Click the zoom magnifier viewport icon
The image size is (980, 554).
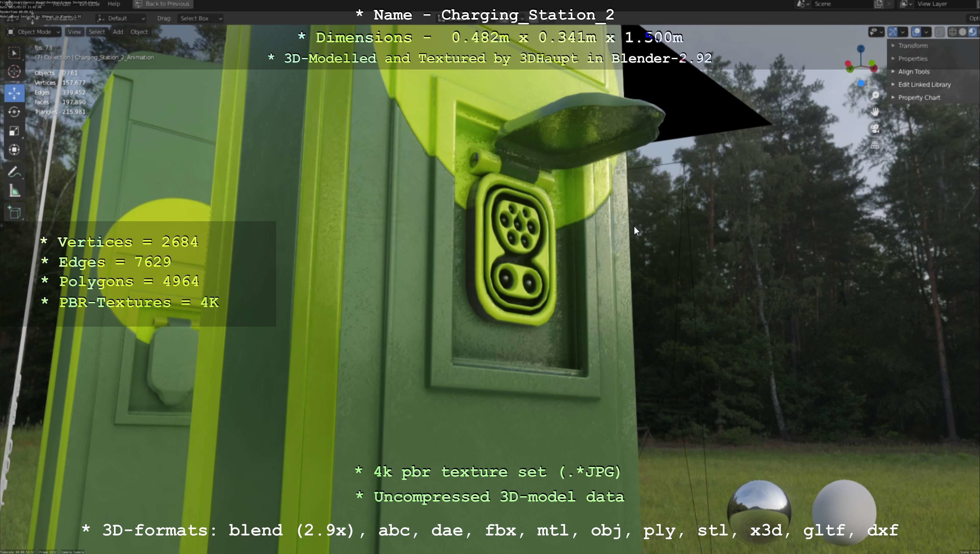875,95
